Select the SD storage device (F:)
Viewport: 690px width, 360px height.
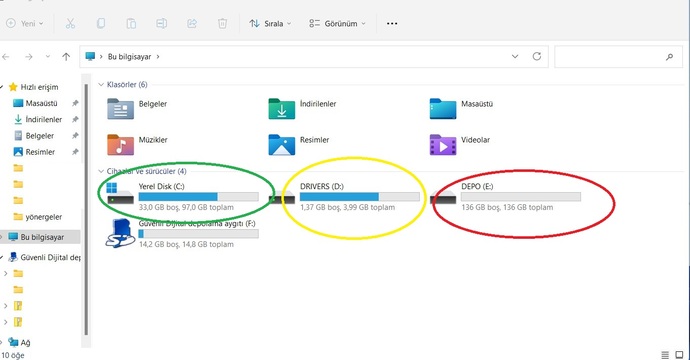point(183,234)
